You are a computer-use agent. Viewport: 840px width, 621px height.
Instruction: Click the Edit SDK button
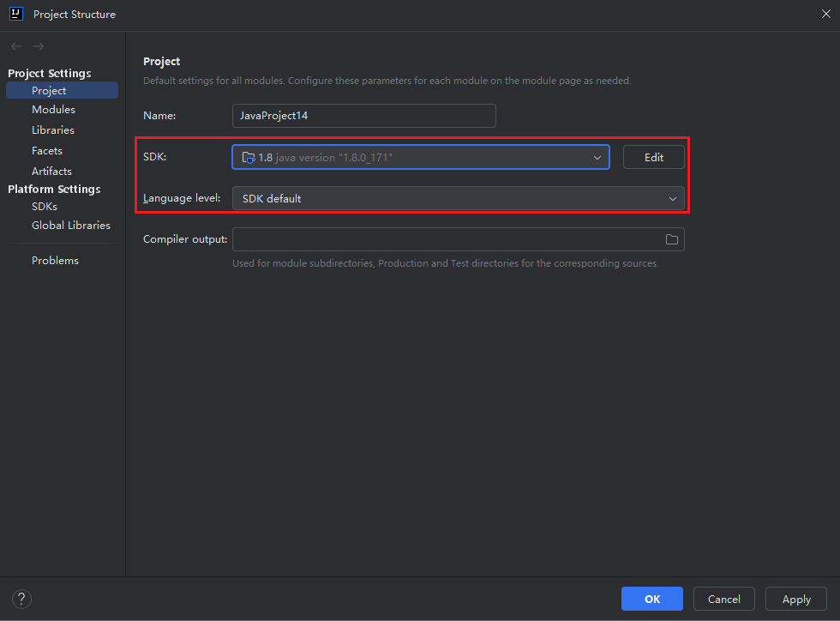click(x=653, y=158)
